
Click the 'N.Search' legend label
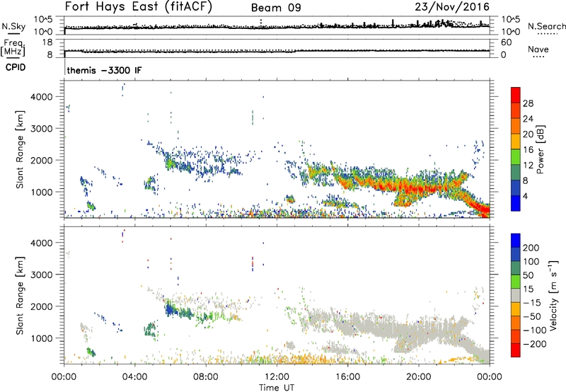coord(546,26)
